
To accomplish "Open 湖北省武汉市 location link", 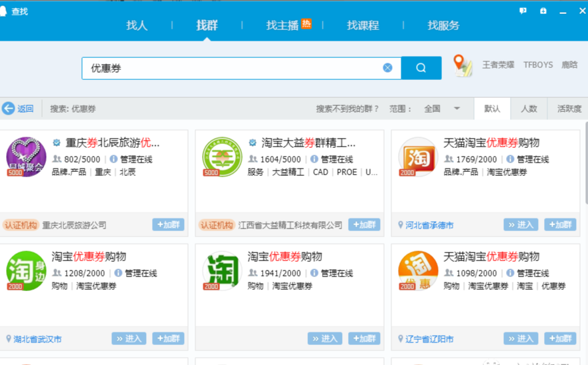I will point(37,339).
